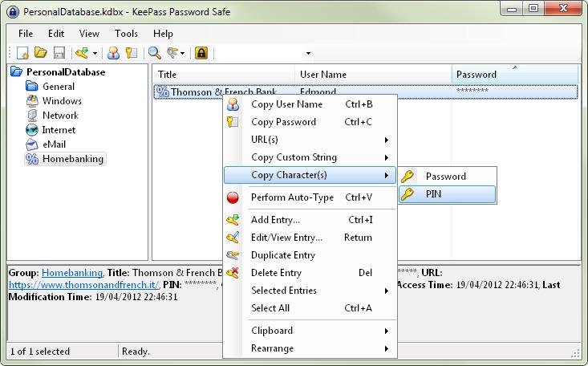Open the Show Entries dropdown arrow

pos(183,53)
